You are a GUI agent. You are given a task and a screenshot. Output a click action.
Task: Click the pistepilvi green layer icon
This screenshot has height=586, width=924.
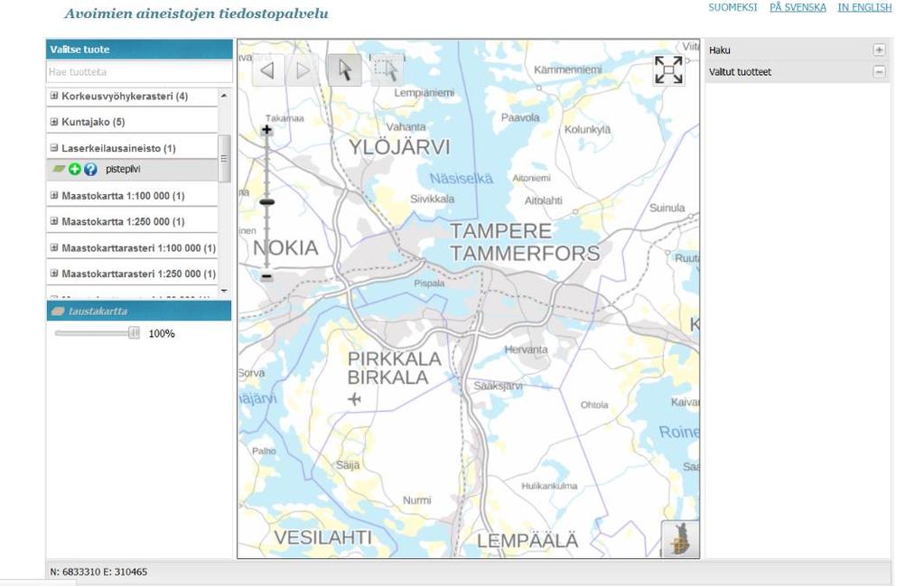[59, 169]
